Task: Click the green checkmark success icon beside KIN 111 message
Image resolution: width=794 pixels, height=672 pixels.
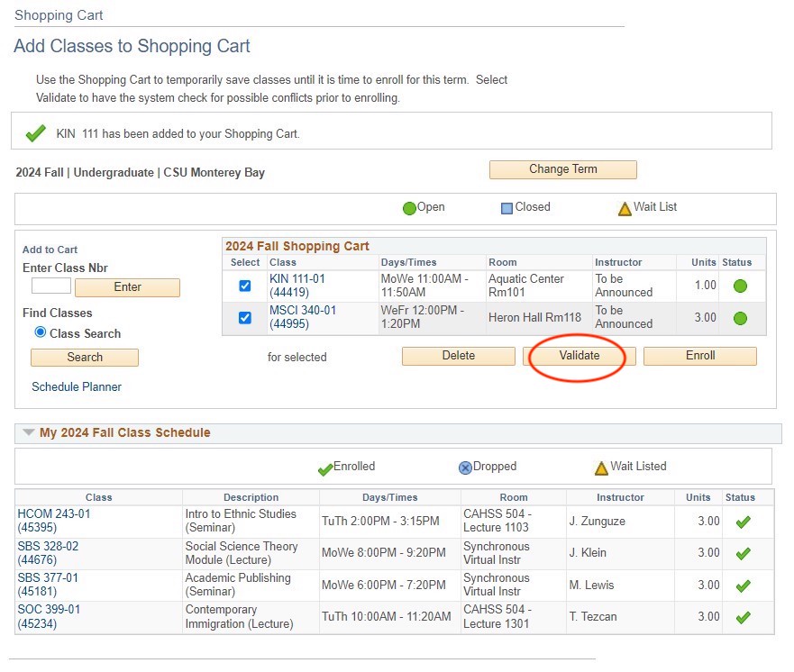Action: click(34, 132)
